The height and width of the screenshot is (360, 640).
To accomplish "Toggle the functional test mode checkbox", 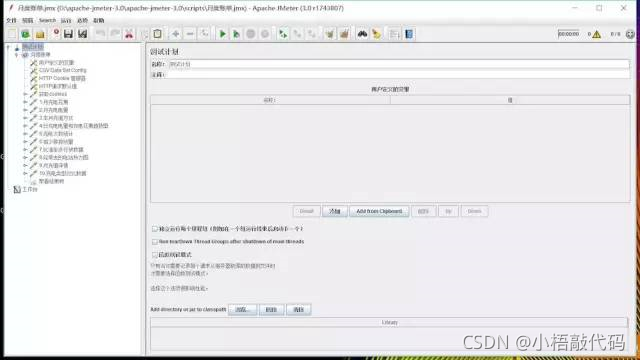I will pyautogui.click(x=155, y=255).
